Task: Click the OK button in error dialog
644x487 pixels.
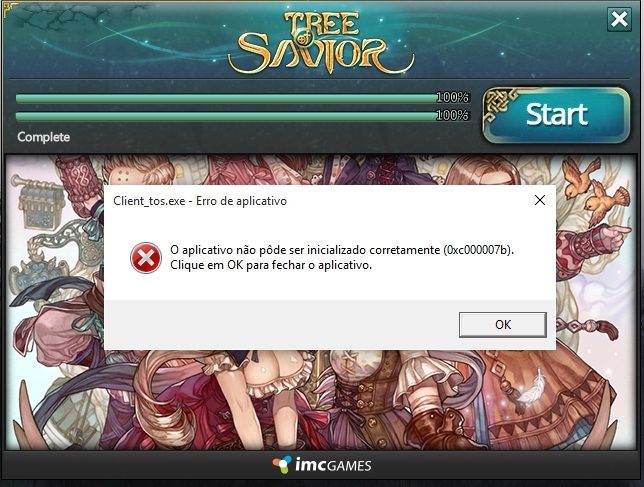Action: [x=503, y=325]
